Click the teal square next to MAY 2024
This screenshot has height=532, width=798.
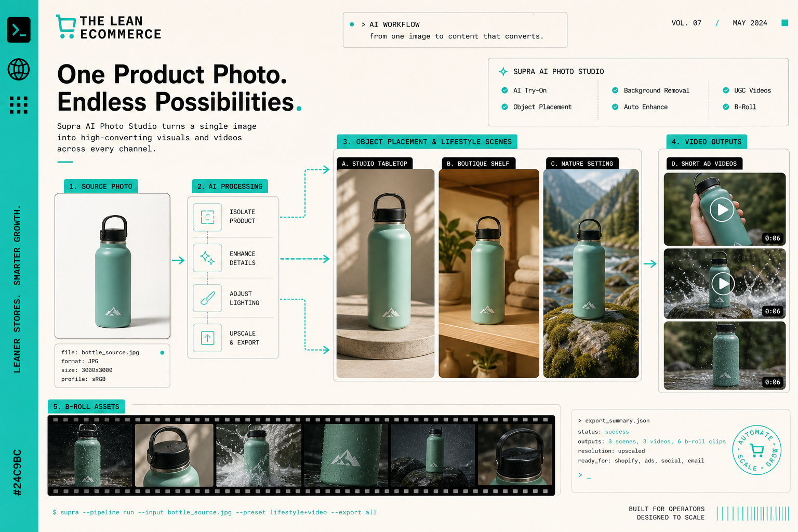pos(785,23)
